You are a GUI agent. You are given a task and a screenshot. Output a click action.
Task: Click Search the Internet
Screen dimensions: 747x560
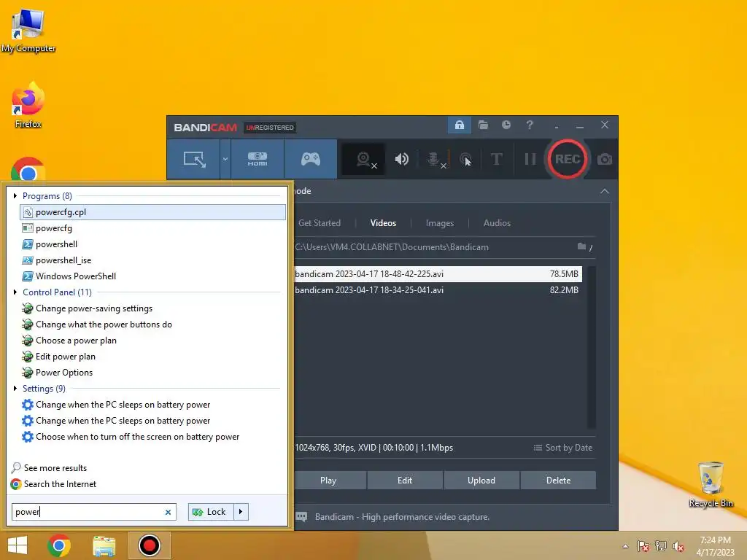point(53,484)
